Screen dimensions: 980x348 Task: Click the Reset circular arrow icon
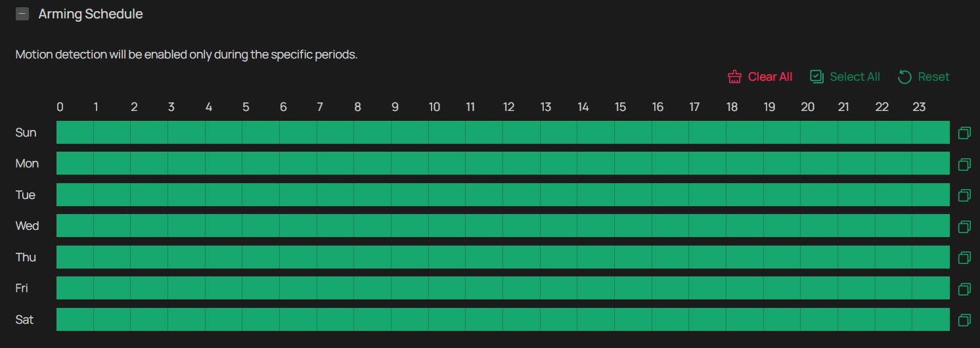coord(904,77)
